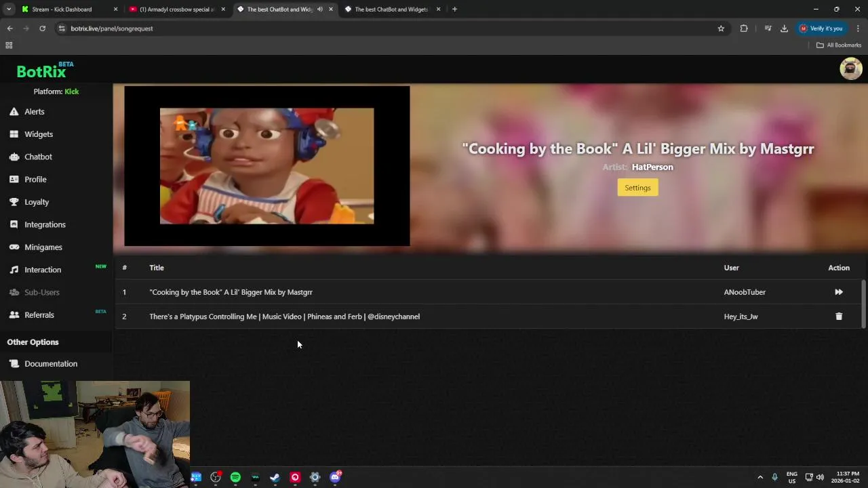The width and height of the screenshot is (868, 488).
Task: Select "Cooking by the Book" queue row title
Action: [x=231, y=292]
